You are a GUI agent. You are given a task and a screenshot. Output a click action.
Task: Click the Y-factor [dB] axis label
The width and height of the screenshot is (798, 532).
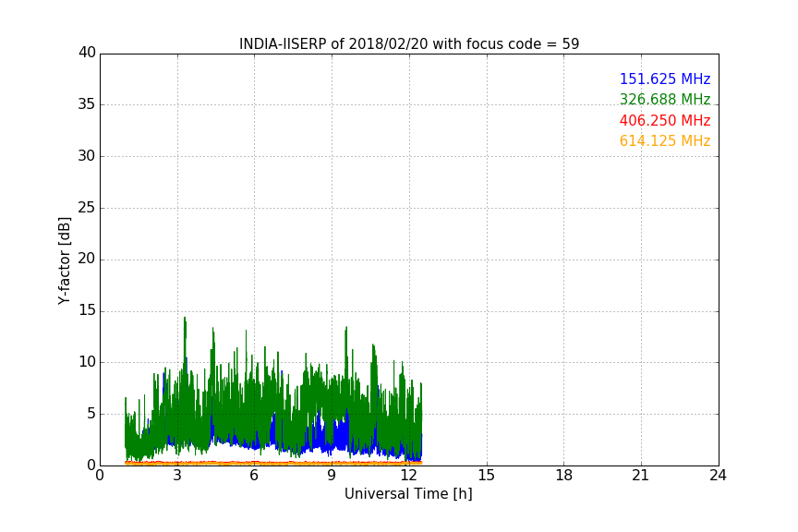pyautogui.click(x=64, y=260)
